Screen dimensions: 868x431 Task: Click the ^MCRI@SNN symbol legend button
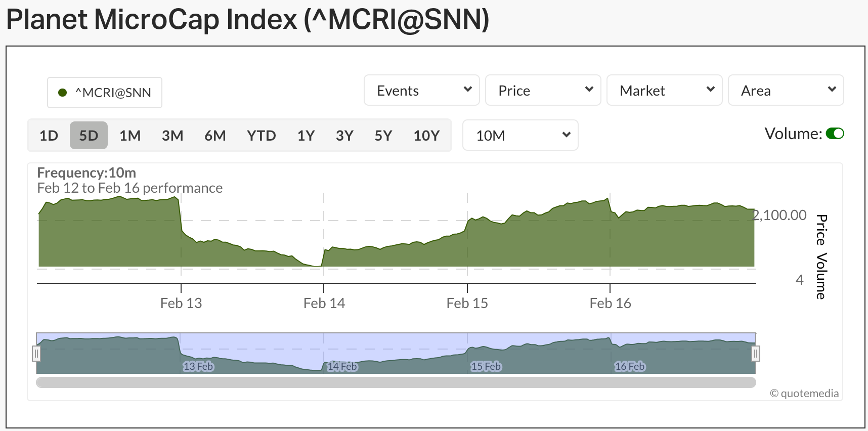coord(105,93)
